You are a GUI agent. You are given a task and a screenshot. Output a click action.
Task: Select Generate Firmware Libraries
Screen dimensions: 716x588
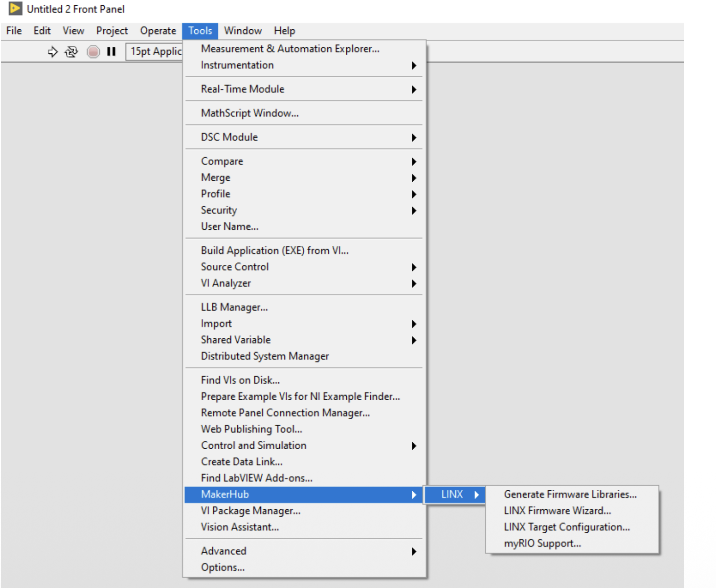572,495
